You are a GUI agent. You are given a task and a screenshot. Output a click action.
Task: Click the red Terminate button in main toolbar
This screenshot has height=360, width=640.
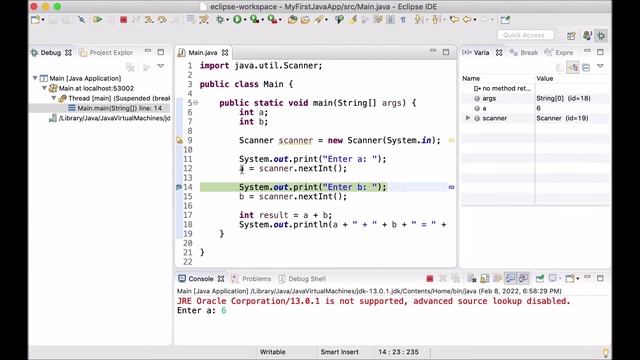(123, 19)
